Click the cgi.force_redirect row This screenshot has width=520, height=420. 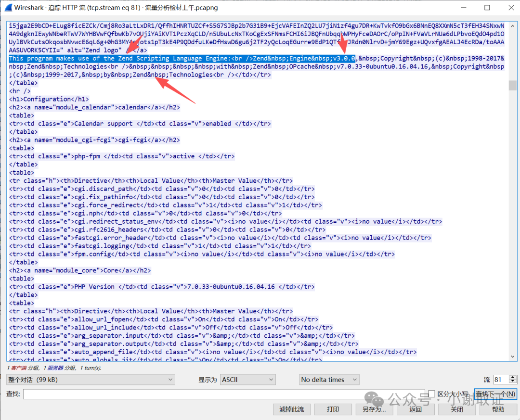click(x=166, y=205)
